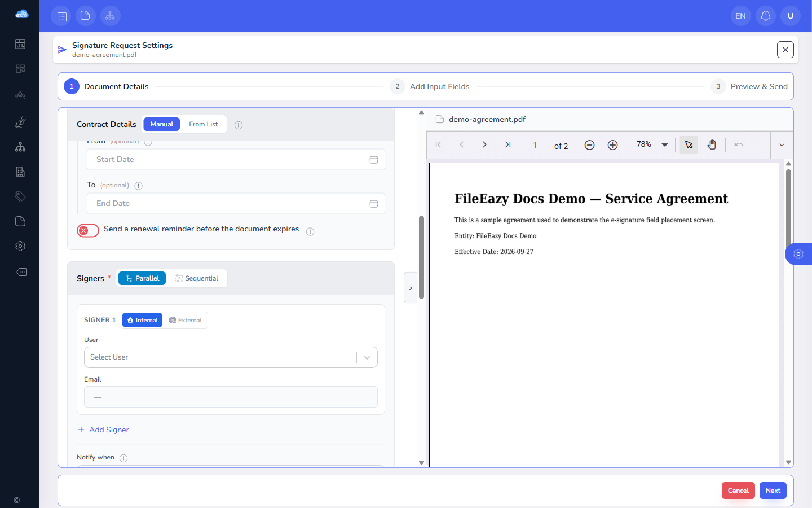Click the Next button
This screenshot has width=812, height=508.
click(x=773, y=491)
